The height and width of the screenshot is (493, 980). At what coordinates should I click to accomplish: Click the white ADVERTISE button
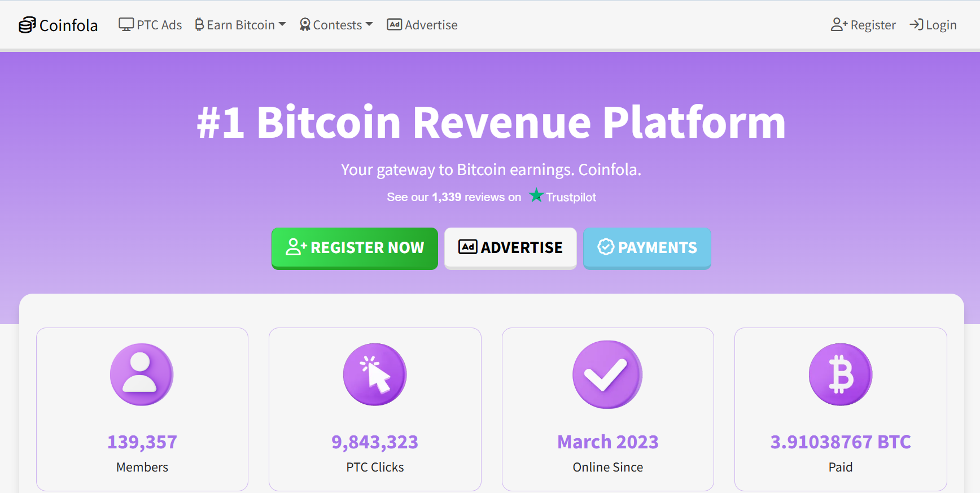(510, 248)
